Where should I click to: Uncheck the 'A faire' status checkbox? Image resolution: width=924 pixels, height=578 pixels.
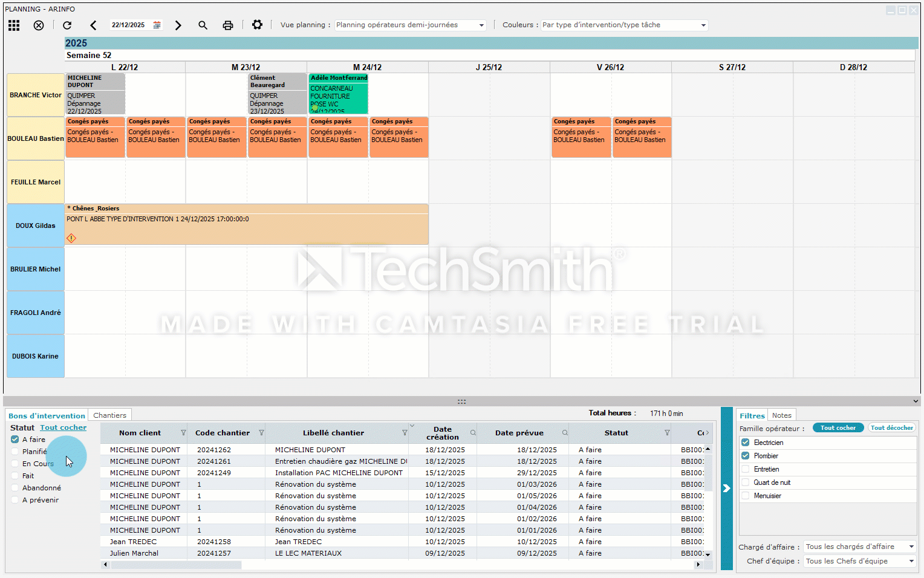pos(15,440)
